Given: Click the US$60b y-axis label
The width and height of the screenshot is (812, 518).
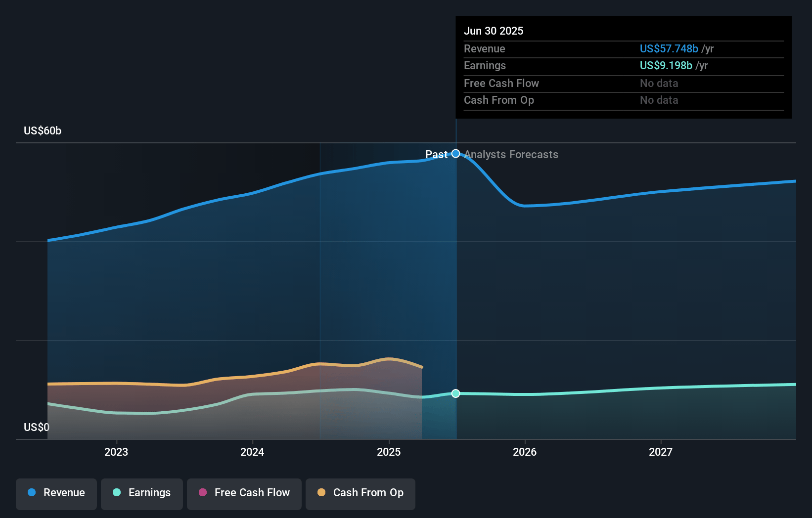Looking at the screenshot, I should tap(43, 130).
